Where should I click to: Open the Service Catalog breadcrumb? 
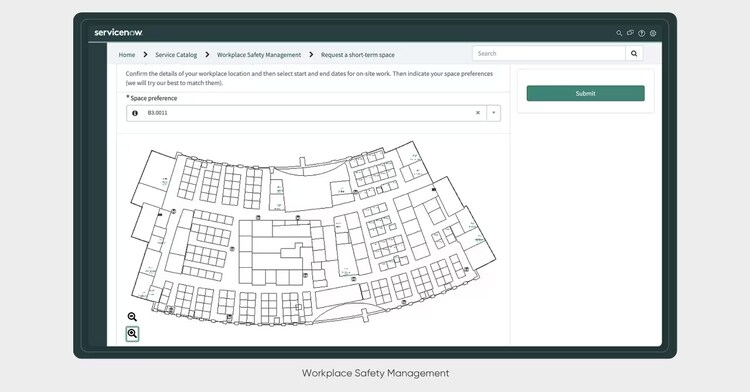click(176, 55)
